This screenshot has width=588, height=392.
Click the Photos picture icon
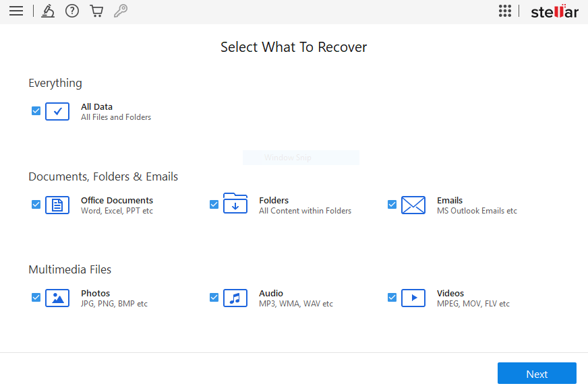(57, 298)
